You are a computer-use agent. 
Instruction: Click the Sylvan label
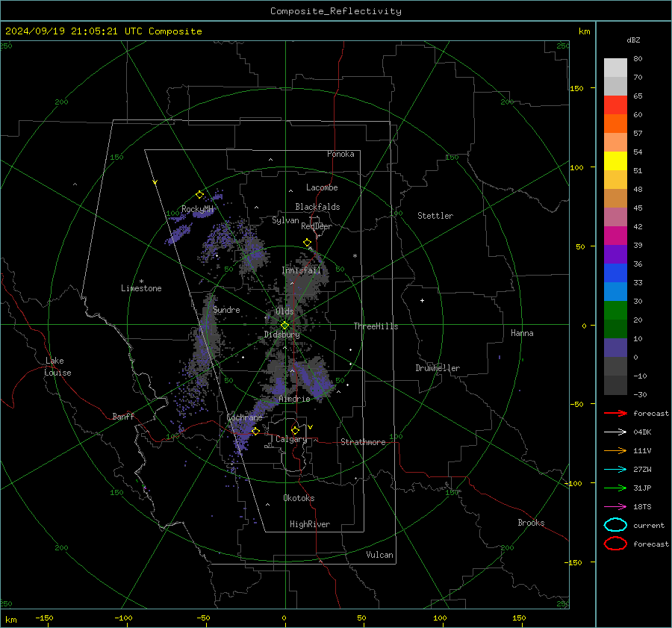(285, 220)
